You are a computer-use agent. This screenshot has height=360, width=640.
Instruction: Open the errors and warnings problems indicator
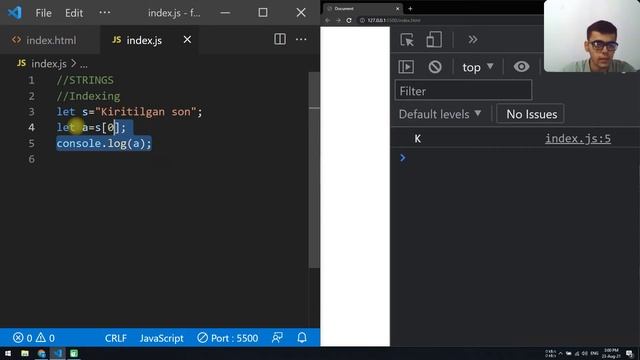(x=34, y=338)
